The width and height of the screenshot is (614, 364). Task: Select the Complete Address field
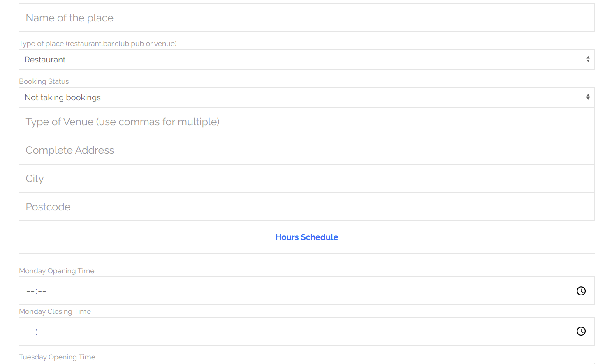click(306, 150)
